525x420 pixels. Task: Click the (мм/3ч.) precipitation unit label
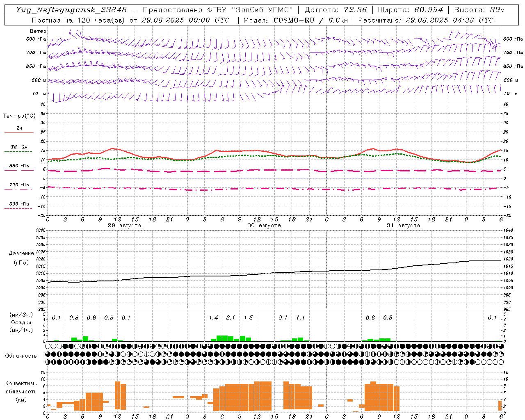click(21, 315)
